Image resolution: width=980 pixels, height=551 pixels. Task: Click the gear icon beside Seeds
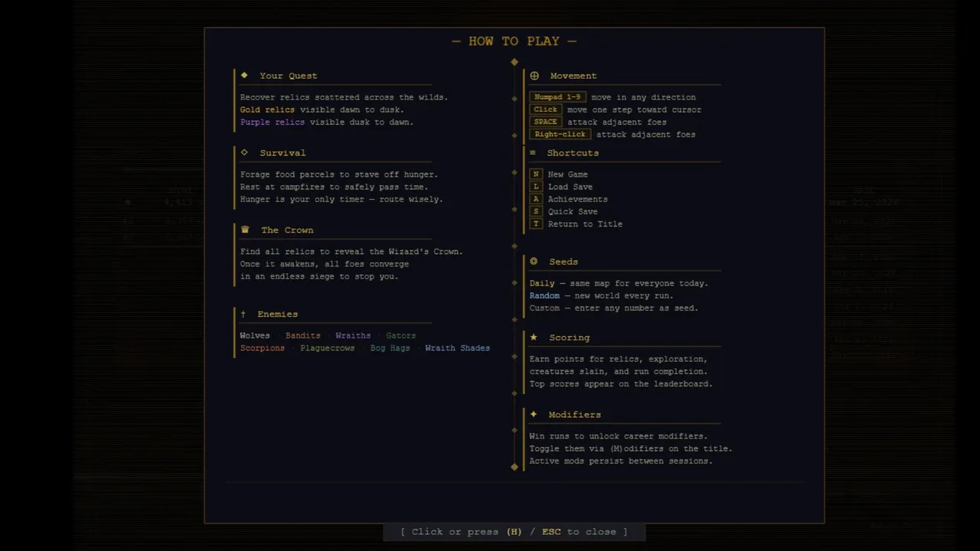tap(534, 261)
